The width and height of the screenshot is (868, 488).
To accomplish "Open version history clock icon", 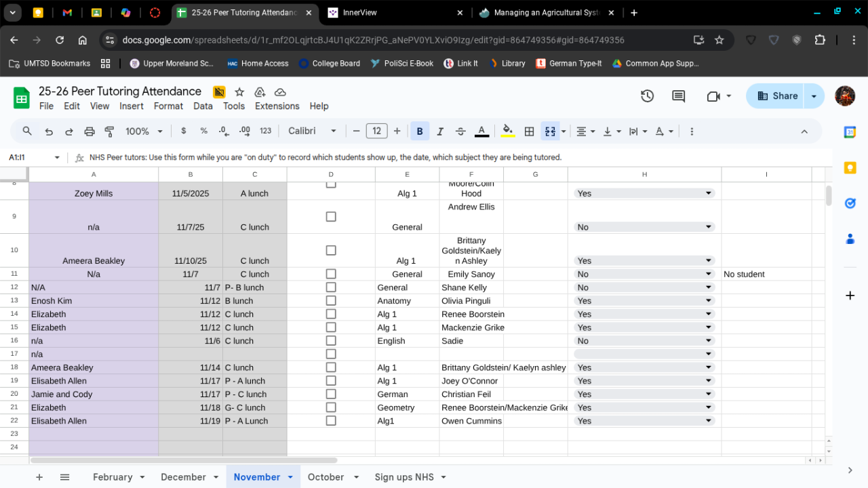I will 647,96.
